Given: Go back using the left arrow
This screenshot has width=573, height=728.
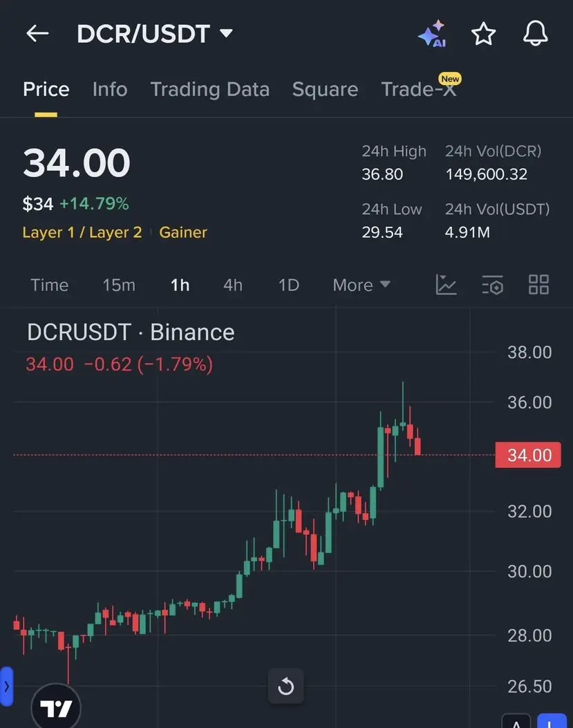Looking at the screenshot, I should [x=37, y=33].
